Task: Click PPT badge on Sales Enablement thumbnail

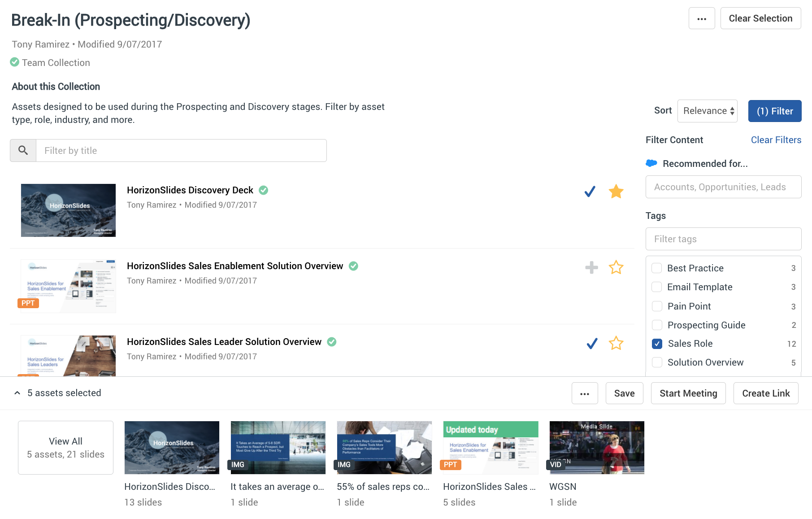Action: (x=28, y=303)
